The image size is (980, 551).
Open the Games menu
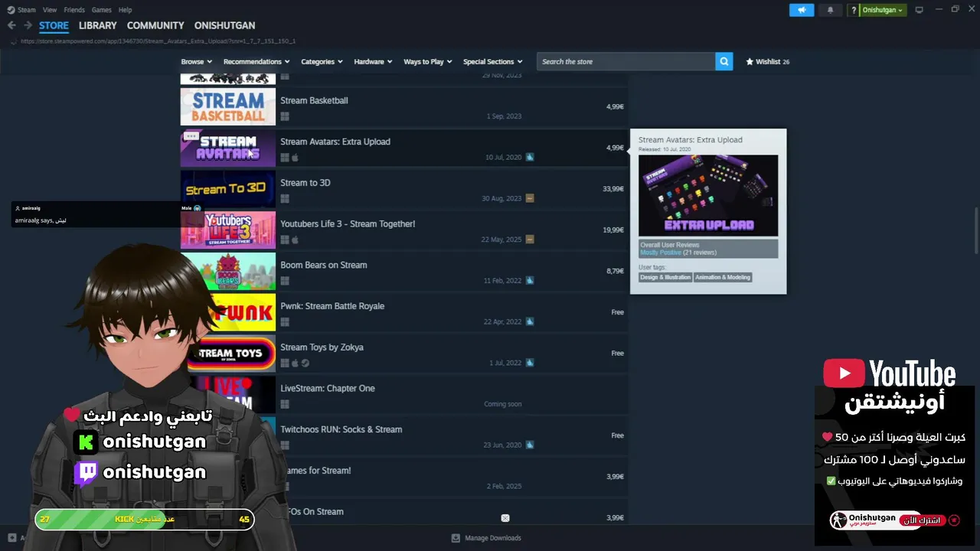point(101,10)
